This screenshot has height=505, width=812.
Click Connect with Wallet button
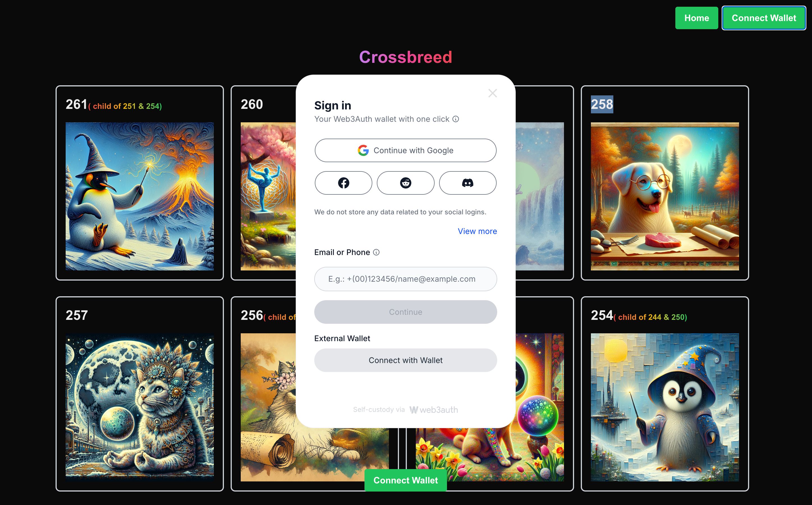(x=405, y=360)
